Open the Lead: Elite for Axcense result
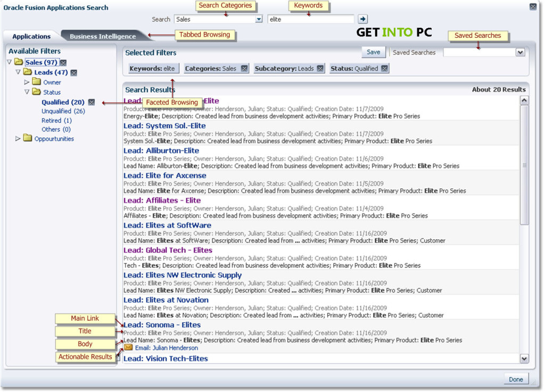 (x=165, y=176)
